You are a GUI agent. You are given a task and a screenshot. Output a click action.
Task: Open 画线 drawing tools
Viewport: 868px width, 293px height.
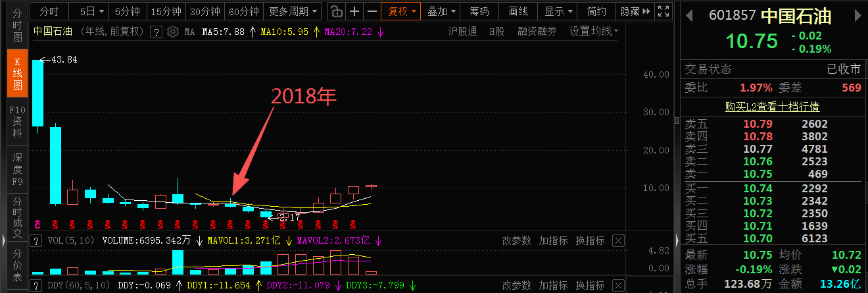point(518,11)
